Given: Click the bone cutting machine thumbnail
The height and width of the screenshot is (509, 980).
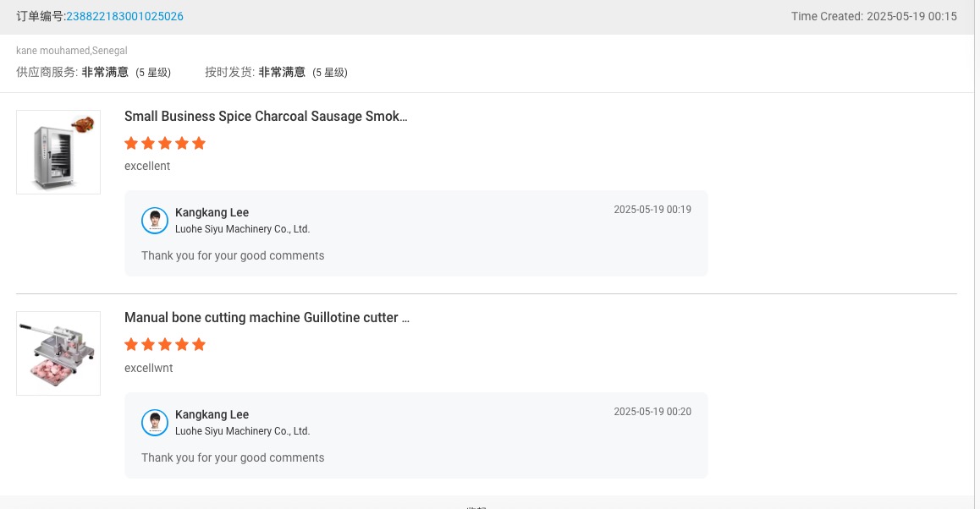Looking at the screenshot, I should (58, 353).
